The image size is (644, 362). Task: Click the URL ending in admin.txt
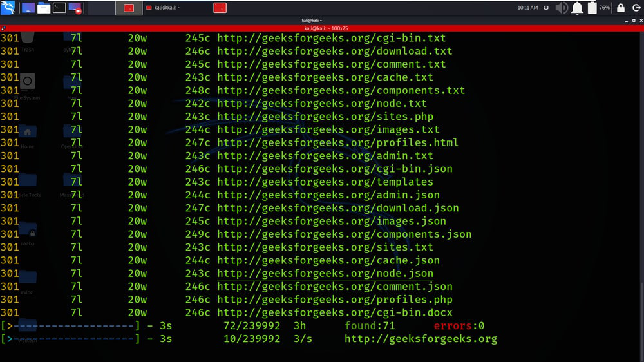point(325,156)
